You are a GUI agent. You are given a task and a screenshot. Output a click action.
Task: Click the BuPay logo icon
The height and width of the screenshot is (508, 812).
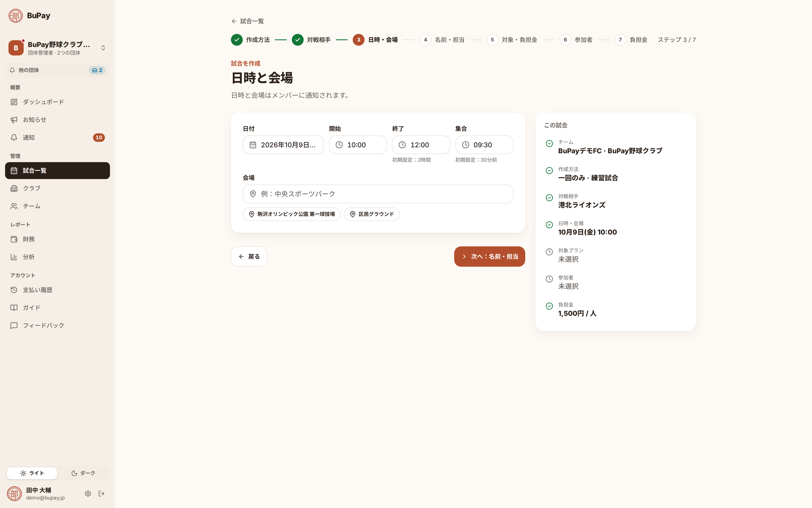pyautogui.click(x=15, y=15)
